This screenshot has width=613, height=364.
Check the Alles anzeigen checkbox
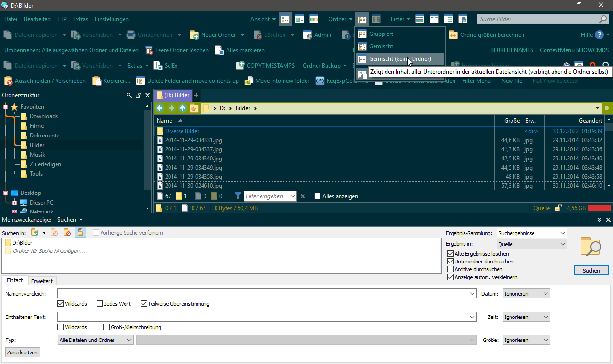pos(317,196)
